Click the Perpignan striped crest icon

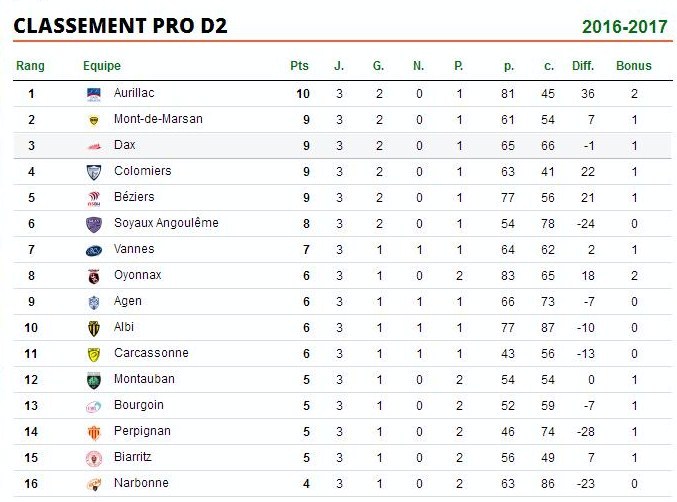point(94,433)
